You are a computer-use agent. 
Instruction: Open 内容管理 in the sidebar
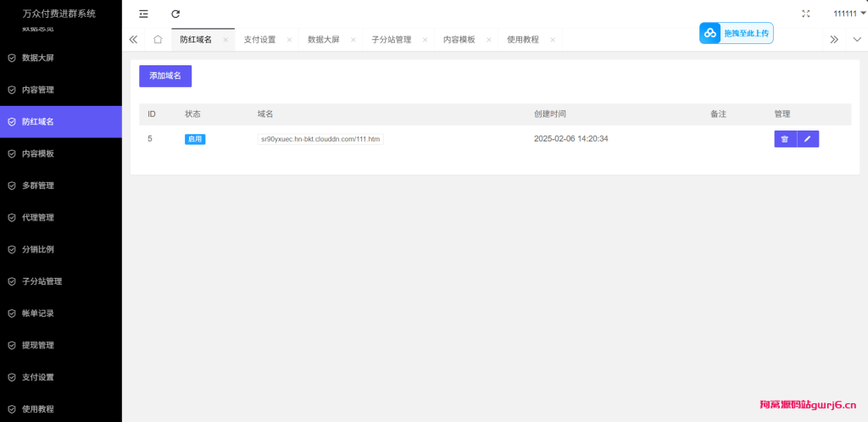click(38, 90)
